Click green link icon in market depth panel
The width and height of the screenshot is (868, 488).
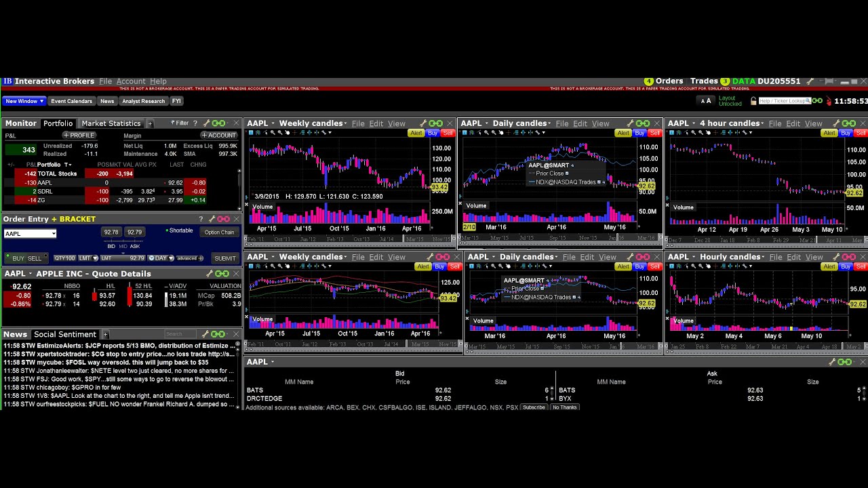coord(844,362)
